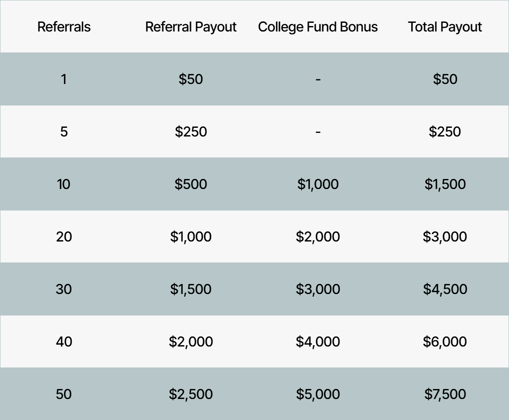
Task: Select the 50 referrals cell
Action: pyautogui.click(x=64, y=394)
